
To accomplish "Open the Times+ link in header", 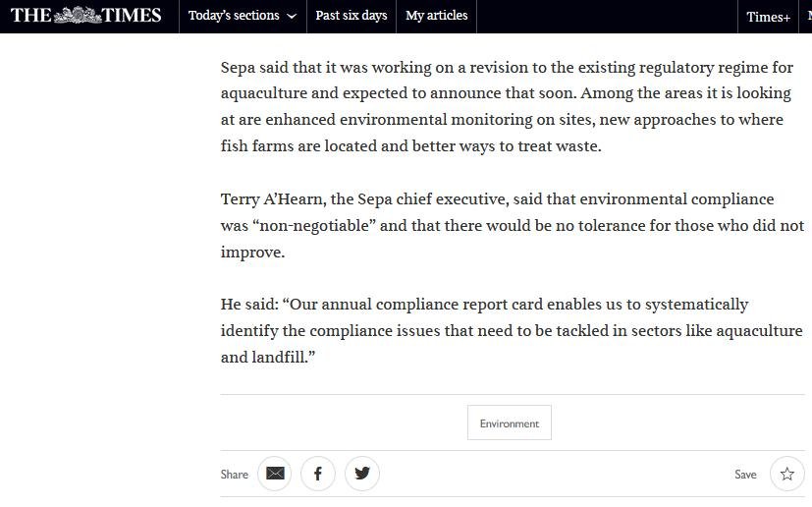I will coord(768,17).
